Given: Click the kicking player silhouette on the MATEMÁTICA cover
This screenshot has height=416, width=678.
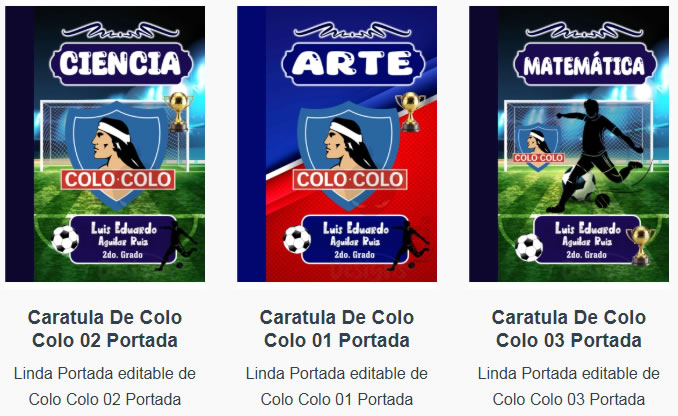Looking at the screenshot, I should click(600, 156).
